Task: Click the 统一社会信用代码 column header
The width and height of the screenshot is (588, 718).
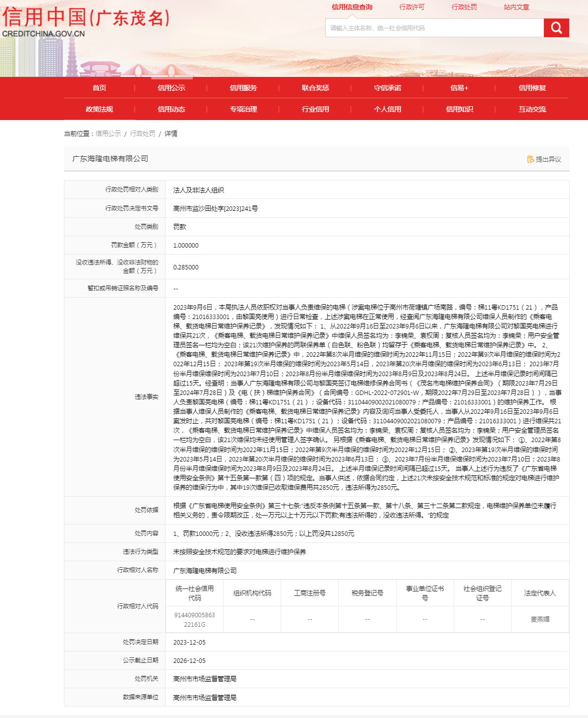Action: 194,593
